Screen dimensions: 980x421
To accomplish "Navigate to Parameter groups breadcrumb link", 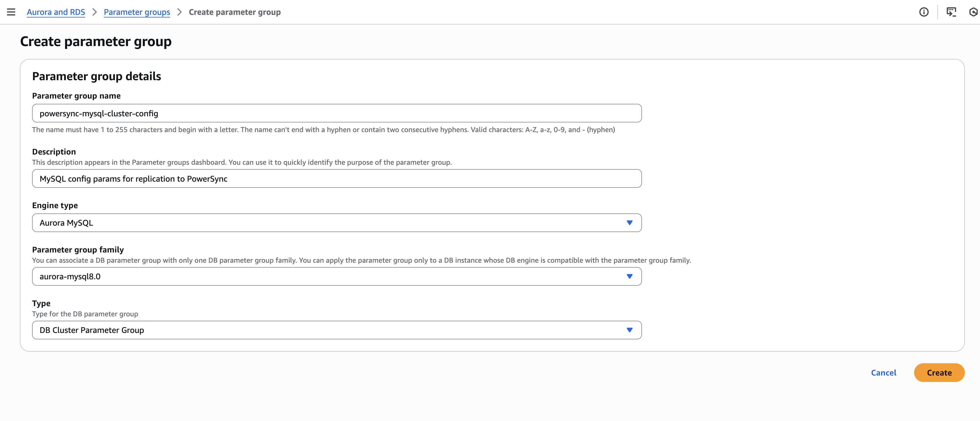I will click(136, 12).
